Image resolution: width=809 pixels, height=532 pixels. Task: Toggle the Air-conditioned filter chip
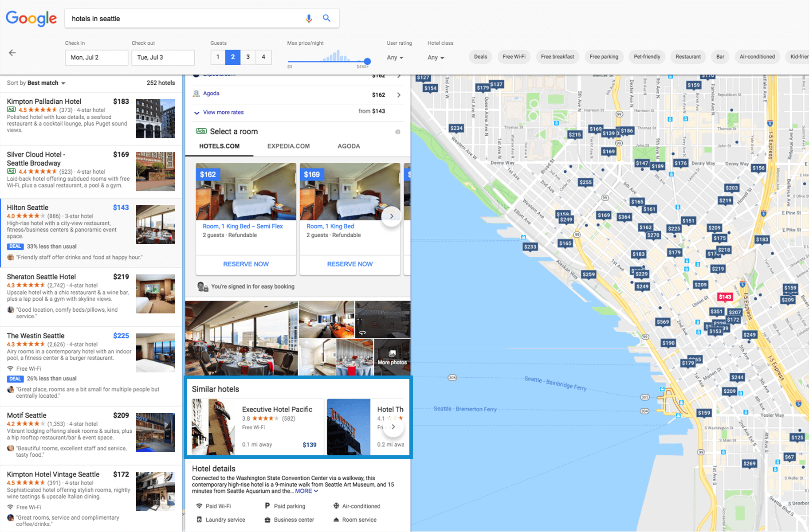pos(757,57)
